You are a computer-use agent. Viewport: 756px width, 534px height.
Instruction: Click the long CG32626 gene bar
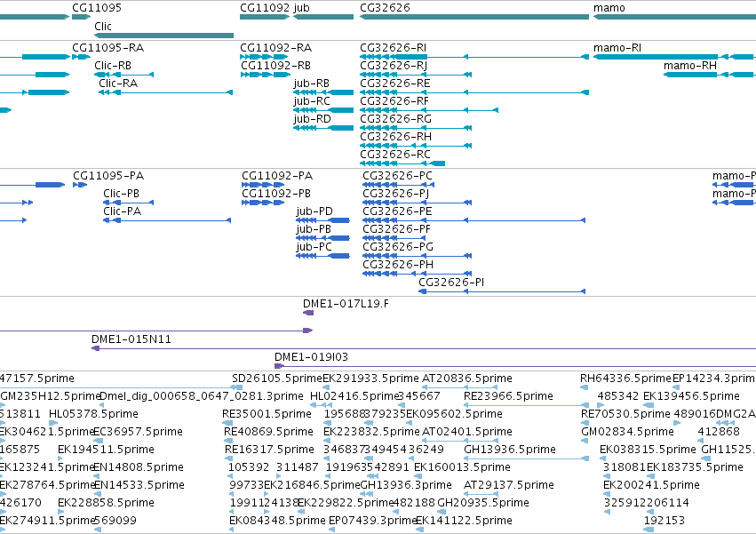(474, 17)
